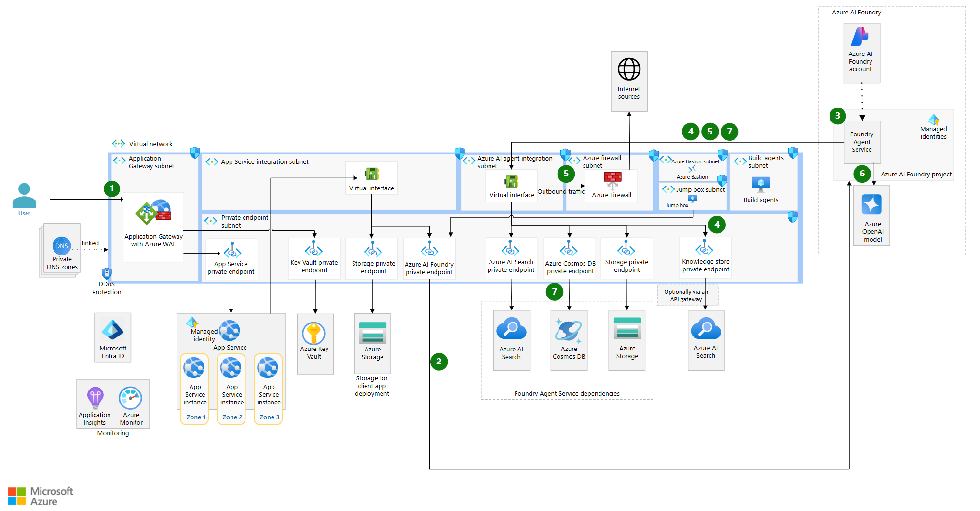Select the Azure Bastion icon

point(692,169)
